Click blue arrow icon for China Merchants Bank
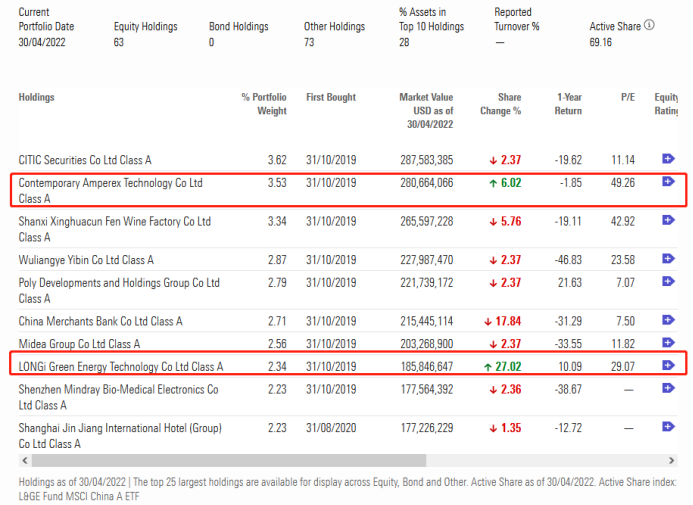The height and width of the screenshot is (505, 693). (x=668, y=321)
